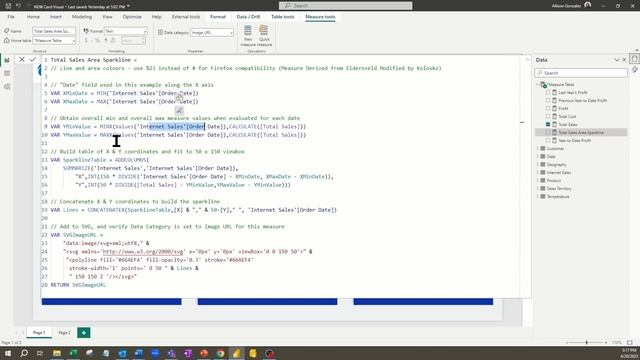Click the save icon in the title bar

coord(8,6)
